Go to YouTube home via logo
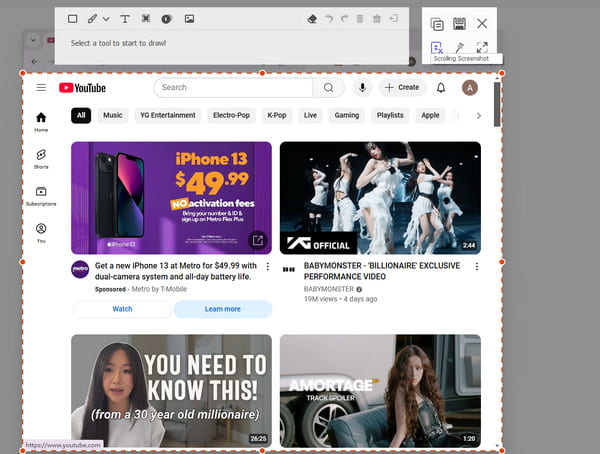This screenshot has width=600, height=454. (82, 88)
